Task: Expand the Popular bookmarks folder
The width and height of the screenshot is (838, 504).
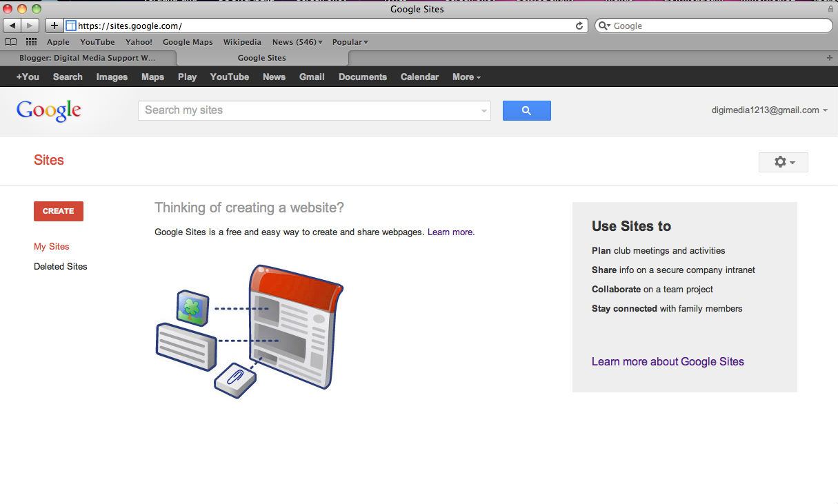Action: point(350,42)
